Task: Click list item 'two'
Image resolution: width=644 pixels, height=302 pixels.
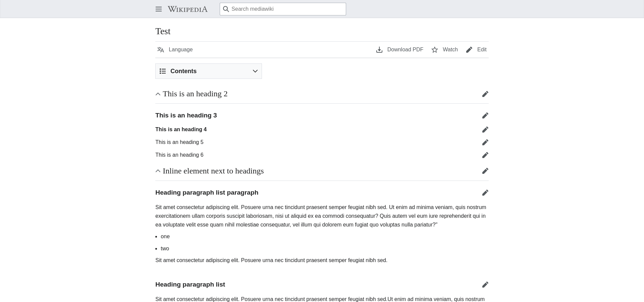Action: click(165, 249)
